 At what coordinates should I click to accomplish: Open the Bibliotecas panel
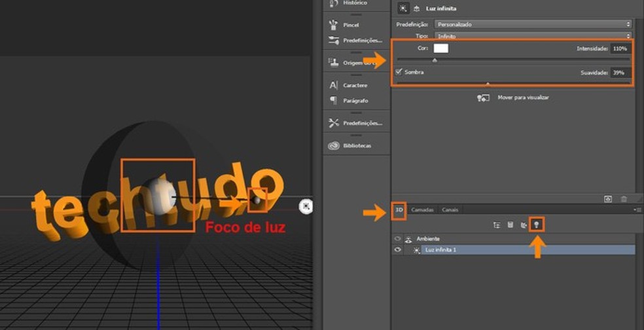(x=349, y=145)
